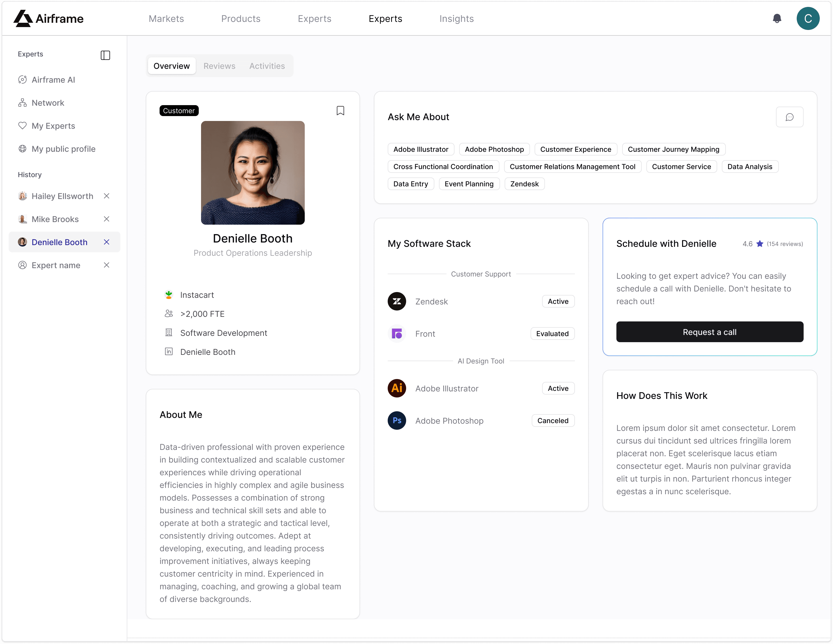Switch to the Overview tab
This screenshot has width=833, height=644.
pos(172,66)
